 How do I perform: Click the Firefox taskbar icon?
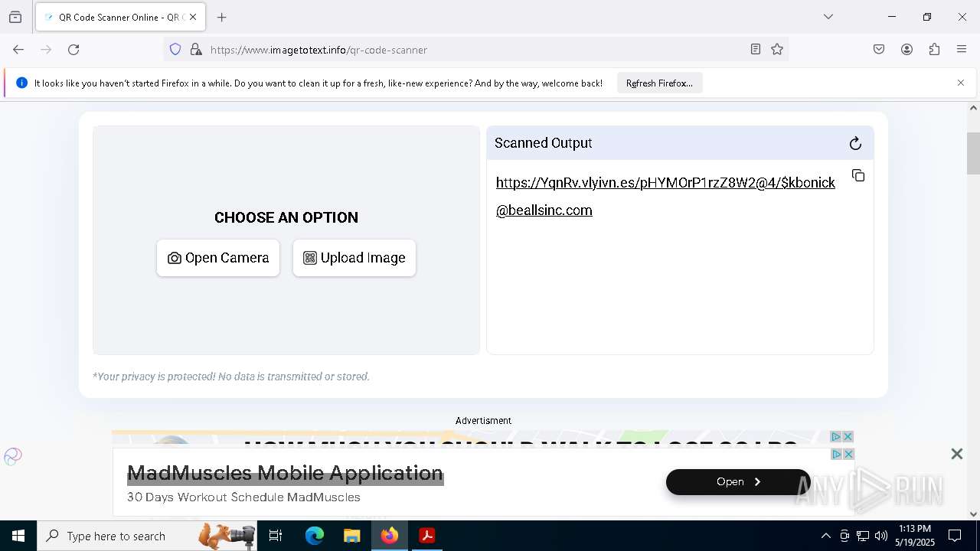pos(390,536)
